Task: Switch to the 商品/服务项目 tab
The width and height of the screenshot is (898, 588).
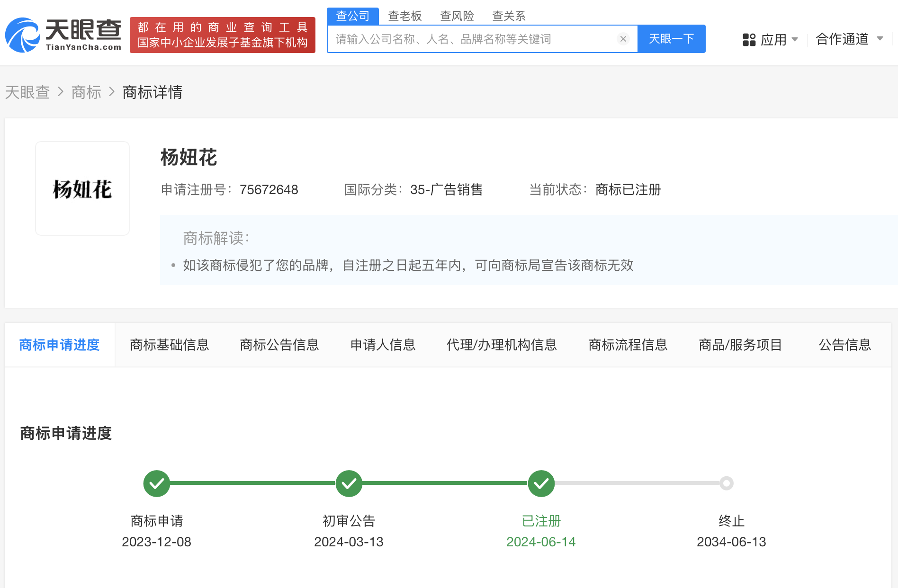Action: (x=740, y=345)
